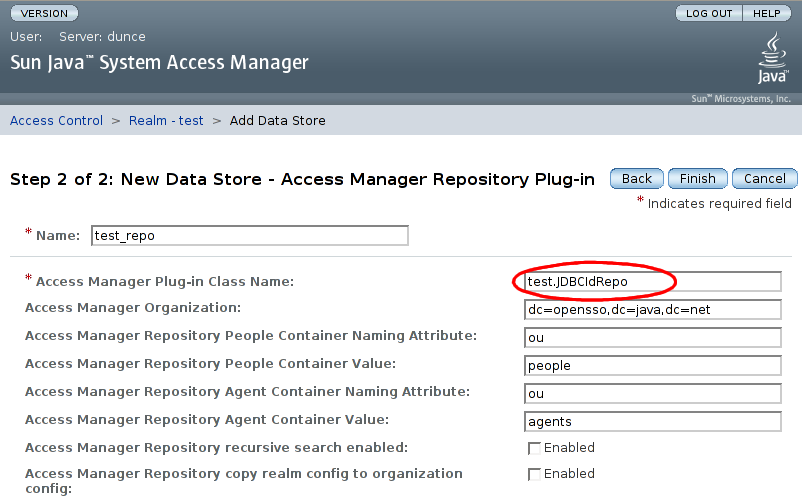Click the Plug-in Class Name input field
802x497 pixels.
click(x=653, y=282)
